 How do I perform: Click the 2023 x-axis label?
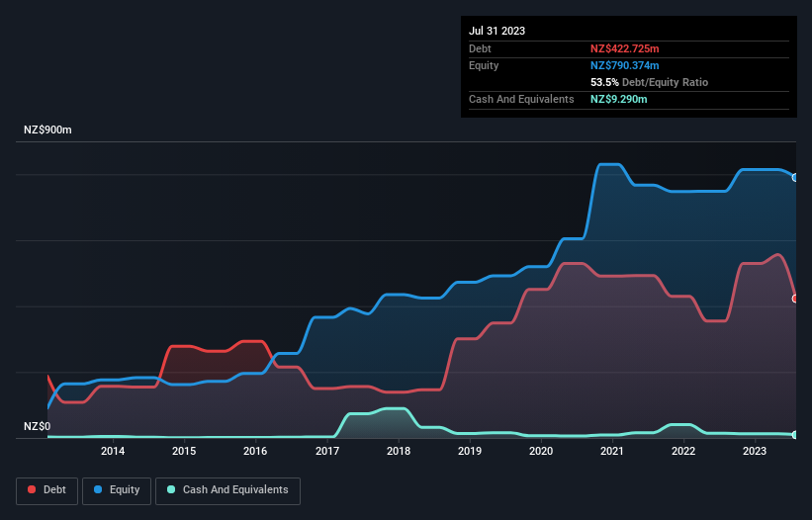pyautogui.click(x=755, y=451)
